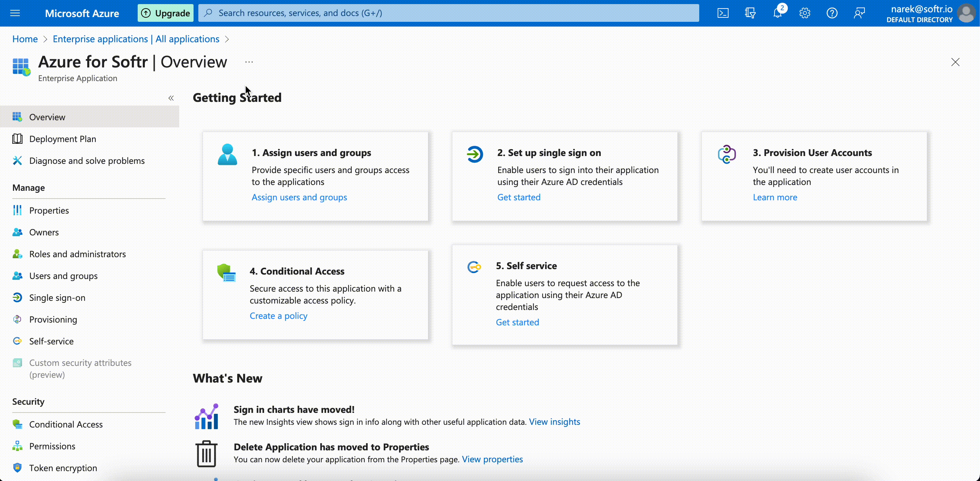Viewport: 980px width, 481px height.
Task: Open the portal hamburger menu
Action: click(x=15, y=13)
